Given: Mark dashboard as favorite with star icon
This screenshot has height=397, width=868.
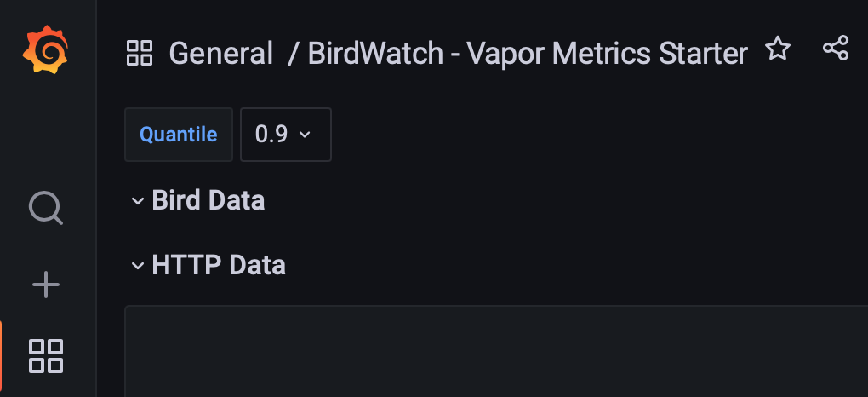Looking at the screenshot, I should point(778,49).
